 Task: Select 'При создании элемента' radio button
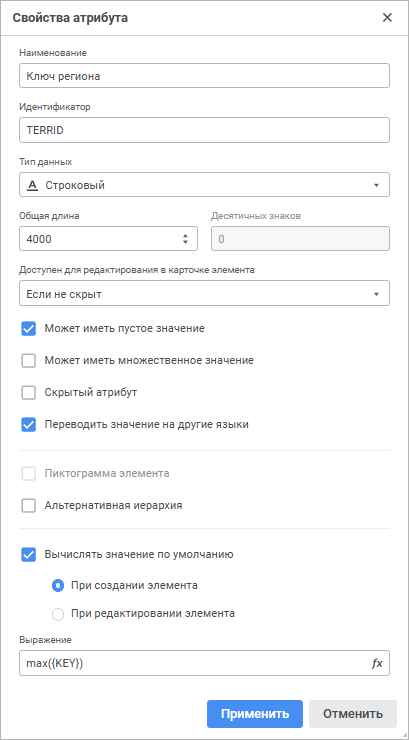58,586
